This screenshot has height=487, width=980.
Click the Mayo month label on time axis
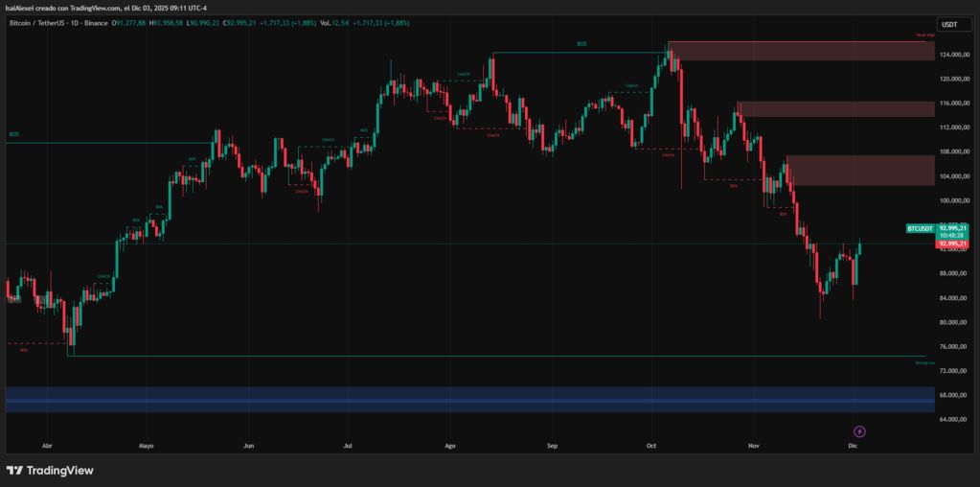[x=147, y=447]
